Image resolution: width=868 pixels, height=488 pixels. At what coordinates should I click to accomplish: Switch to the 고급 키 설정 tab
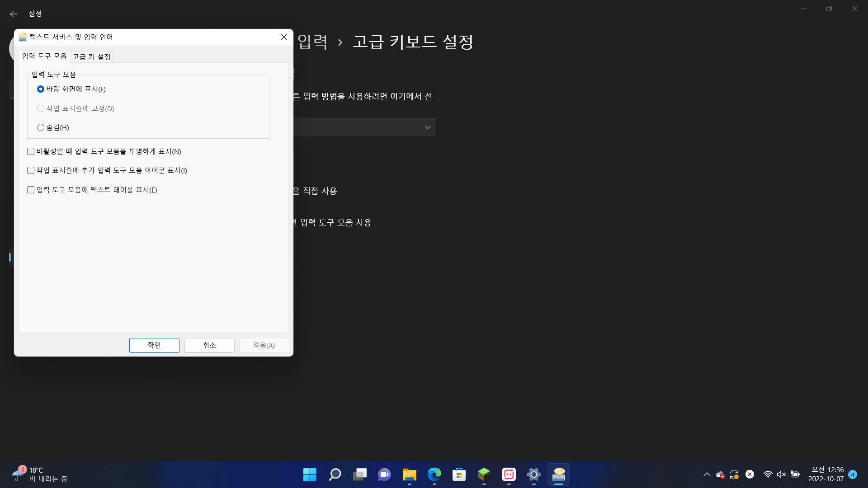click(x=91, y=56)
